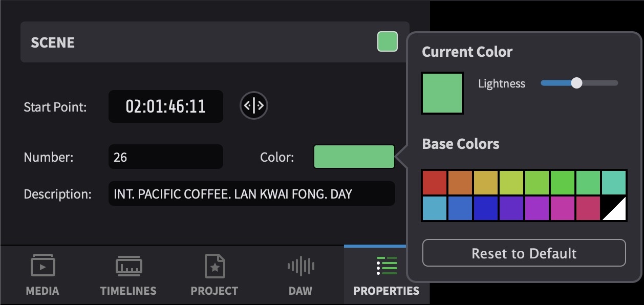
Task: Switch to the DAW tab
Action: [300, 275]
